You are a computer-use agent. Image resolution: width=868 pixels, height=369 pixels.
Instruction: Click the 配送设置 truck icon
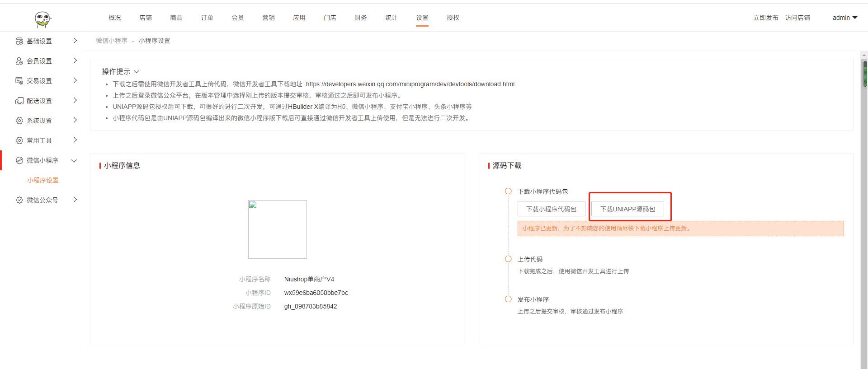(19, 101)
